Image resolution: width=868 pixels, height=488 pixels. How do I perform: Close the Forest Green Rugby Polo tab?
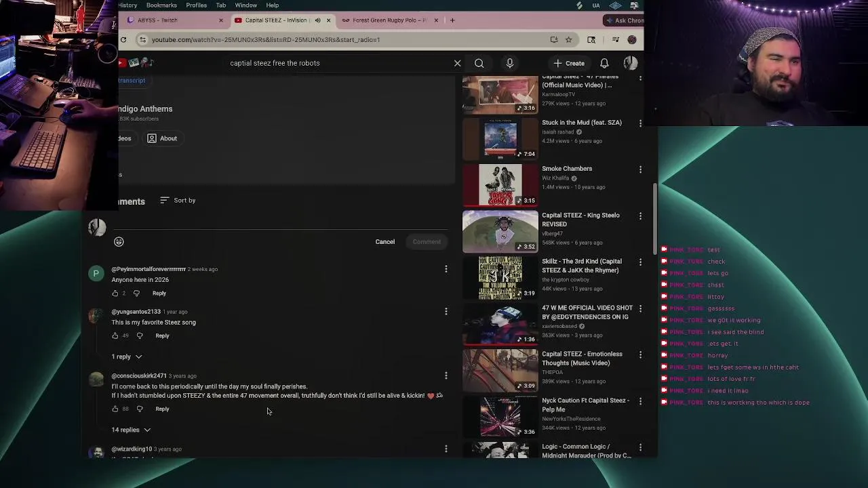pyautogui.click(x=436, y=20)
